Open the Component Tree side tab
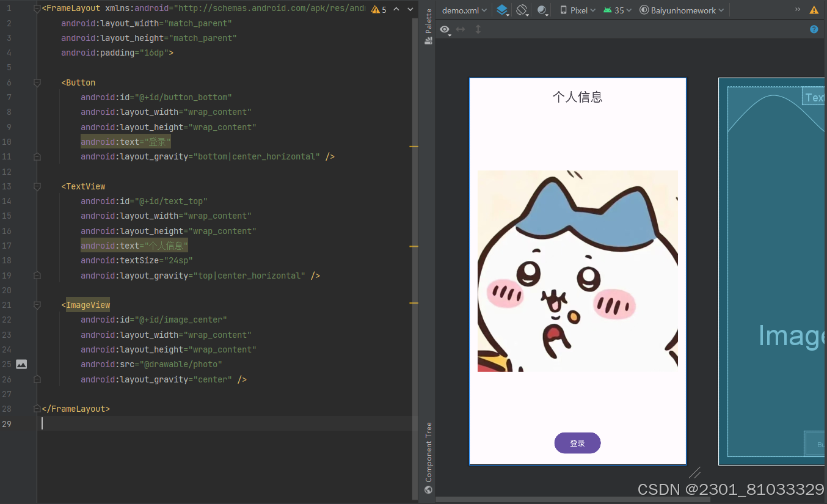This screenshot has width=827, height=504. coord(429,458)
